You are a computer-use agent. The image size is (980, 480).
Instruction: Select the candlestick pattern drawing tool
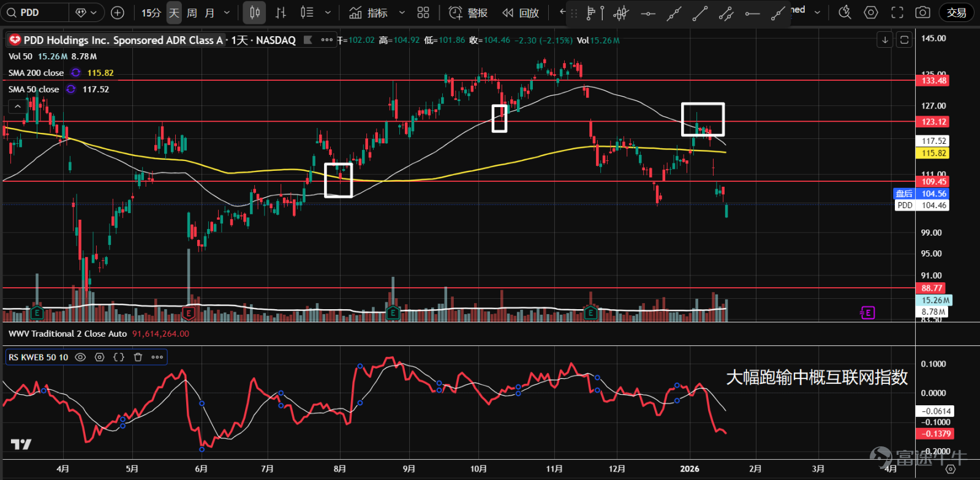point(621,13)
